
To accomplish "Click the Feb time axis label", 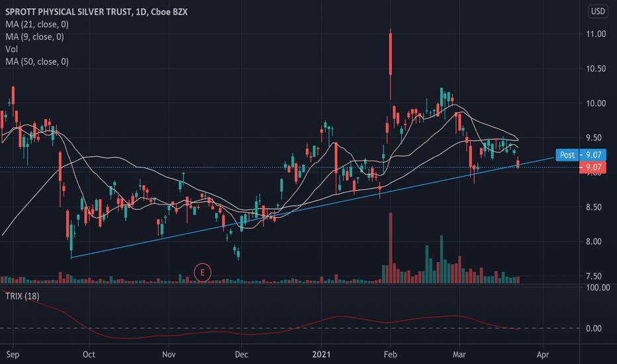I will 391,355.
